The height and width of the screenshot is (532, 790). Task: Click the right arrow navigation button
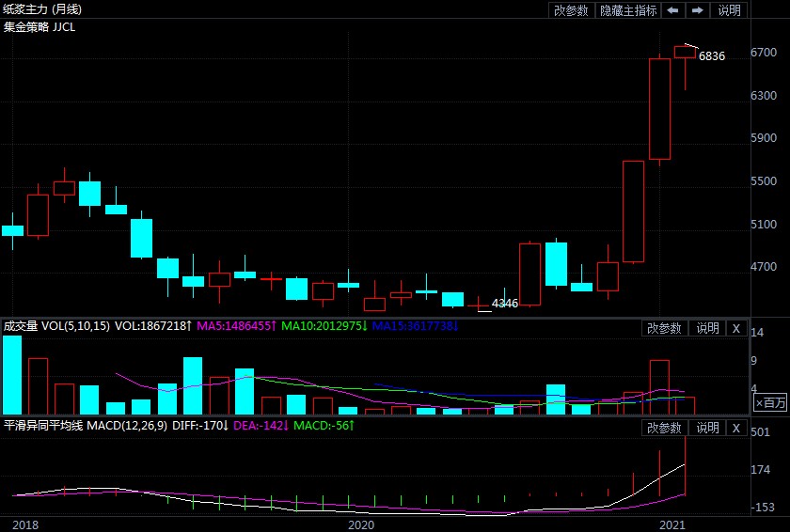click(698, 10)
